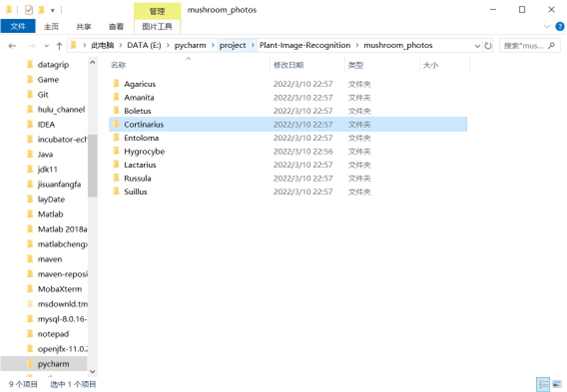The image size is (567, 392).
Task: Expand chevron after pycharm in address bar
Action: [x=213, y=46]
